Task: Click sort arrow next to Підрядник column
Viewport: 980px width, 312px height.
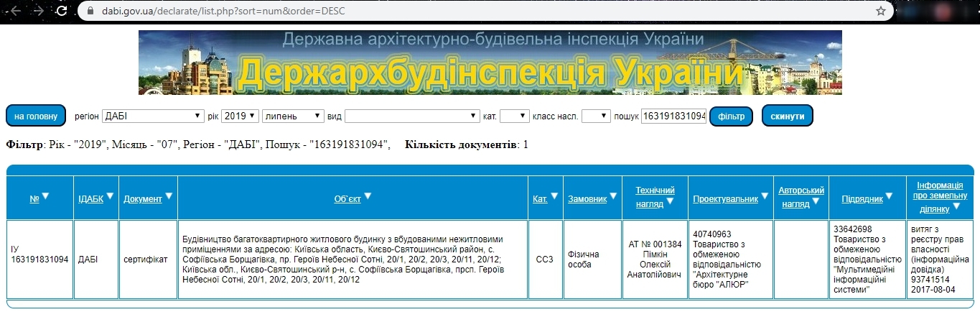Action: point(890,196)
